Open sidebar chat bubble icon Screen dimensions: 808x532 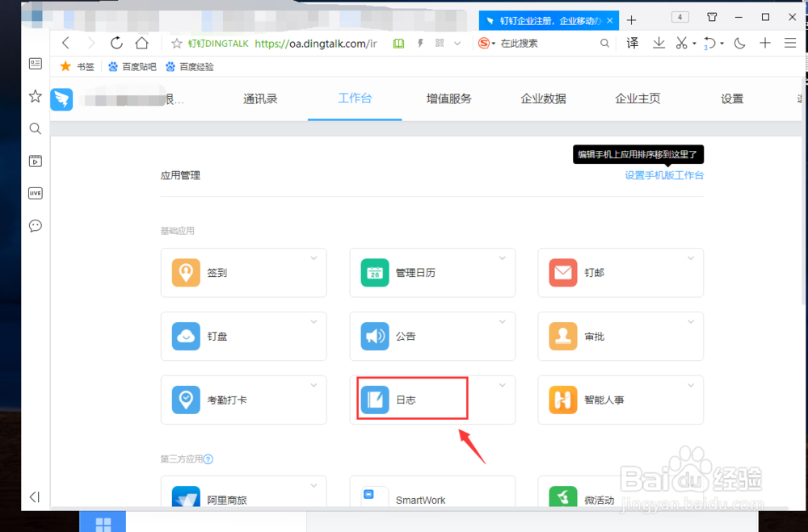coord(35,225)
